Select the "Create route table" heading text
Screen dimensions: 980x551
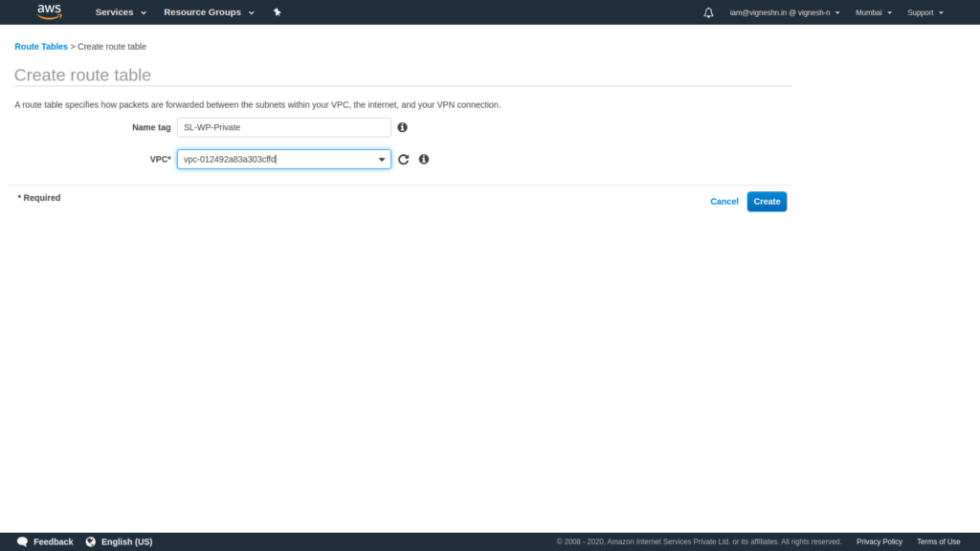(82, 75)
